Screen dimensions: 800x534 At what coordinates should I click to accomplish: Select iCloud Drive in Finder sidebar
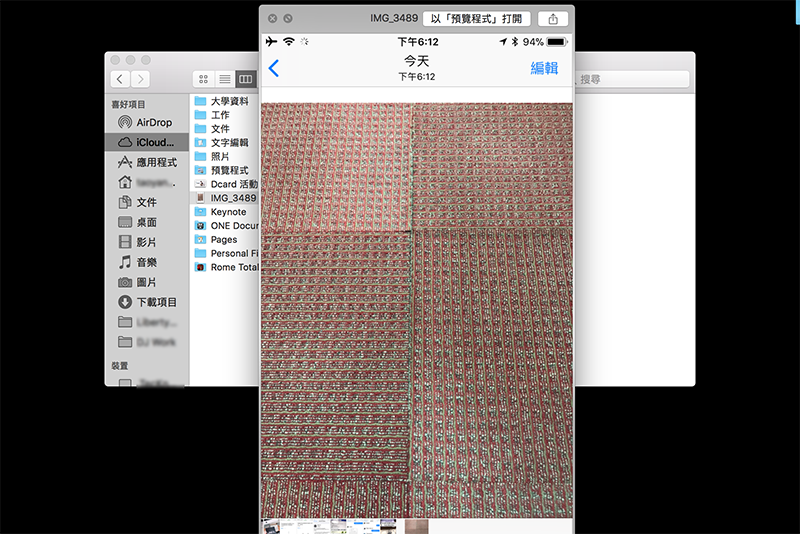pos(147,142)
